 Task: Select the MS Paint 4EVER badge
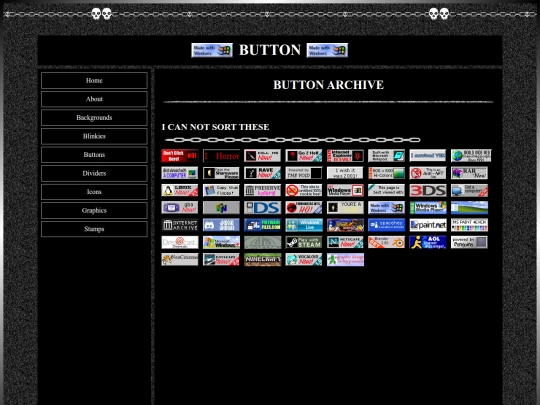[469, 225]
